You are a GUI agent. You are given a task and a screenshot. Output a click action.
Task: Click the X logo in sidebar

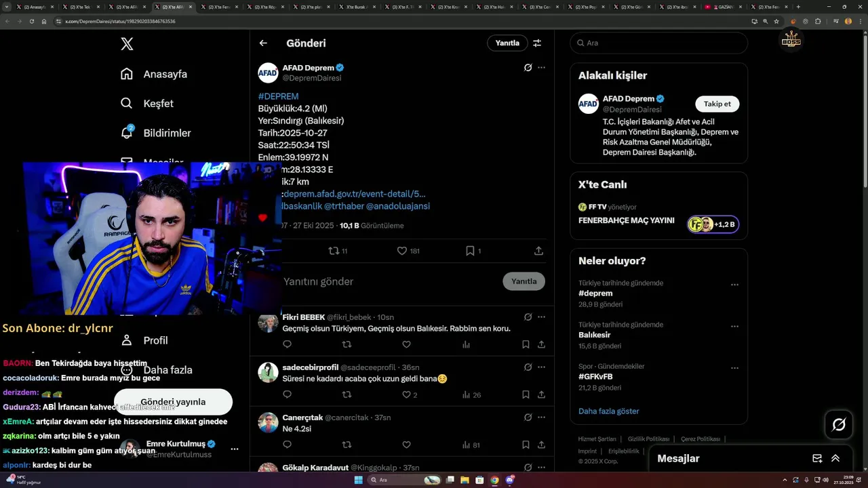[x=127, y=44]
